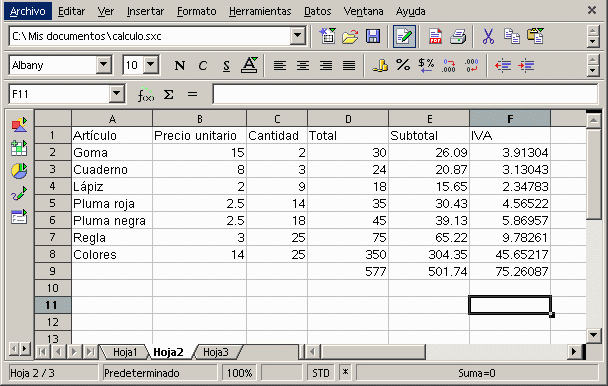
Task: Toggle underline with the S button
Action: click(x=226, y=66)
